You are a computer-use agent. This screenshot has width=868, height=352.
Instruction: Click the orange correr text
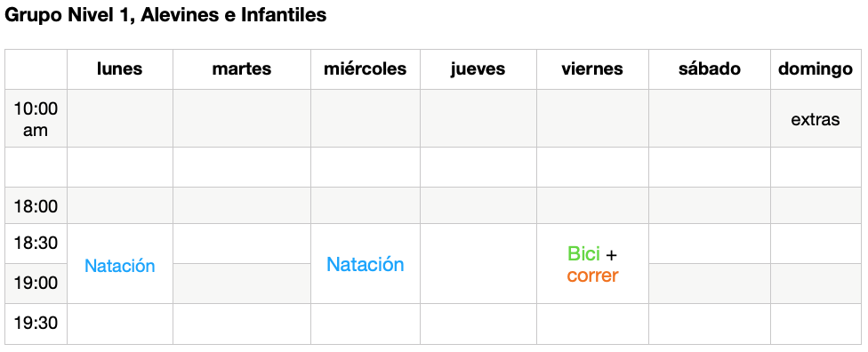tap(592, 275)
